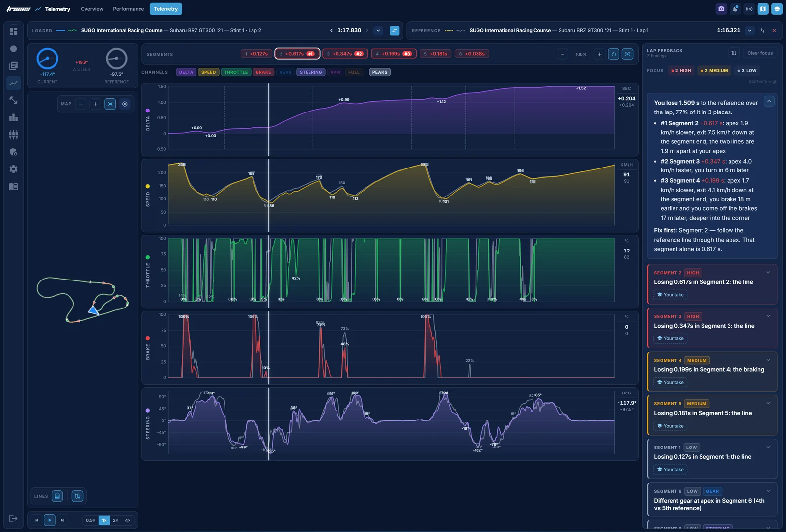Image resolution: width=786 pixels, height=532 pixels.
Task: Open the notifications bell
Action: [735, 9]
